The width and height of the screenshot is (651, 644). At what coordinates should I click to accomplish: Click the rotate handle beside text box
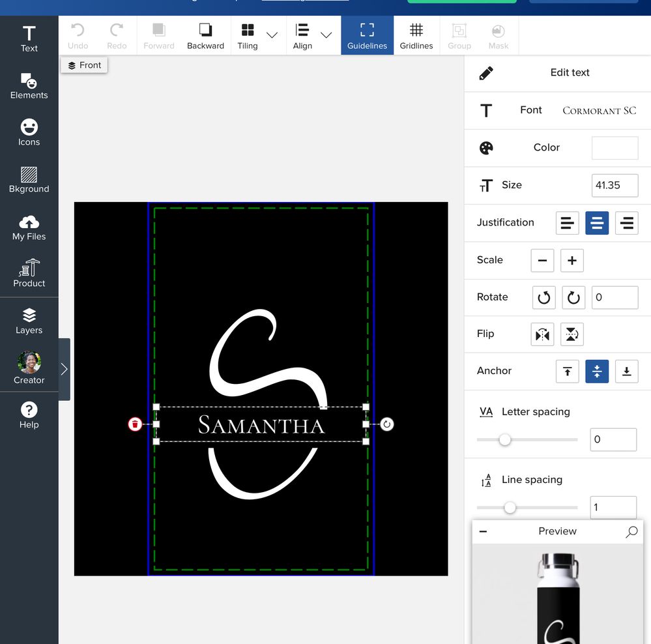click(386, 424)
